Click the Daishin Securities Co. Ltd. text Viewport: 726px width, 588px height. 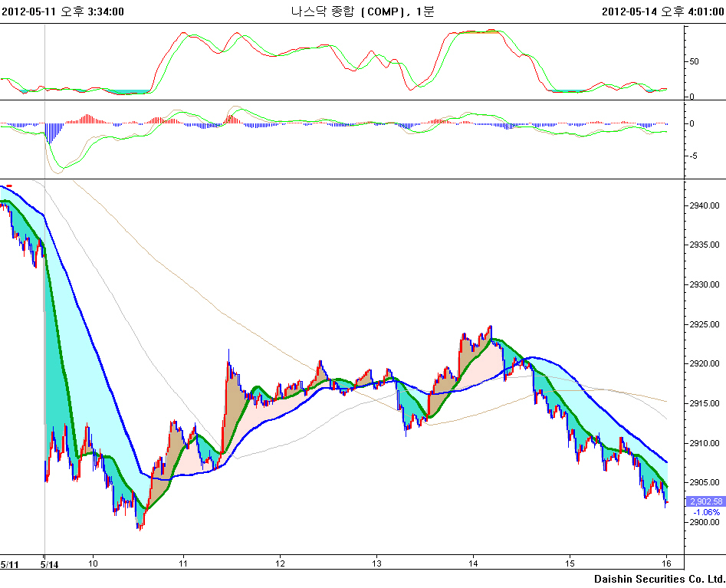pos(659,578)
